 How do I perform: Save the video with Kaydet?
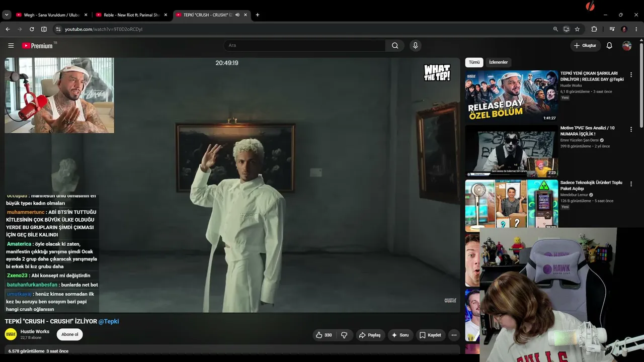pos(430,335)
